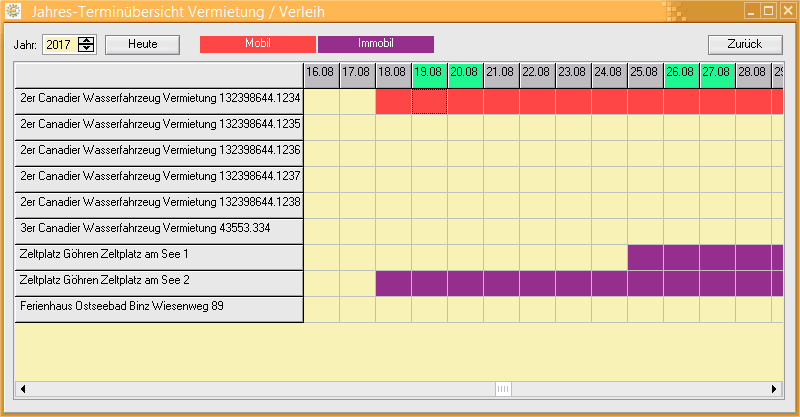The width and height of the screenshot is (800, 417).
Task: Increase the year with the up arrow
Action: (x=86, y=40)
